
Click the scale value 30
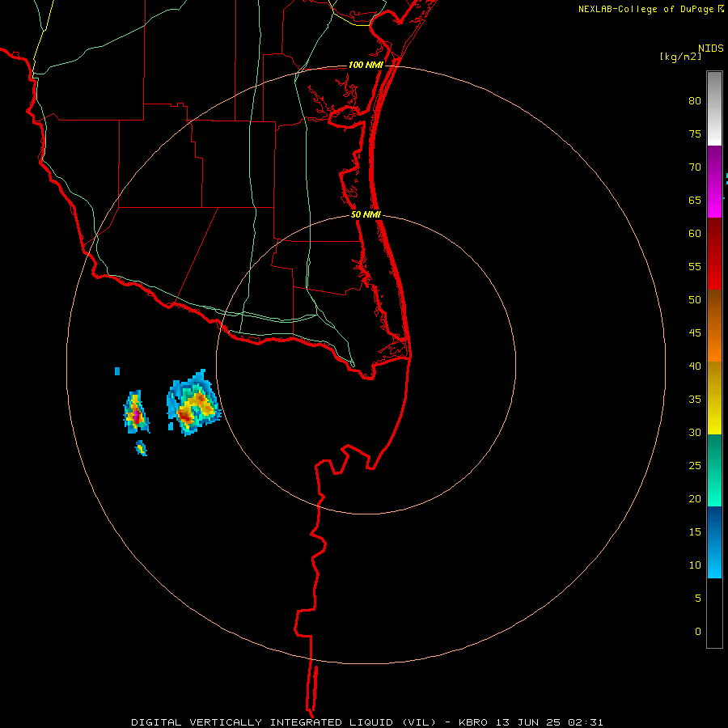695,432
